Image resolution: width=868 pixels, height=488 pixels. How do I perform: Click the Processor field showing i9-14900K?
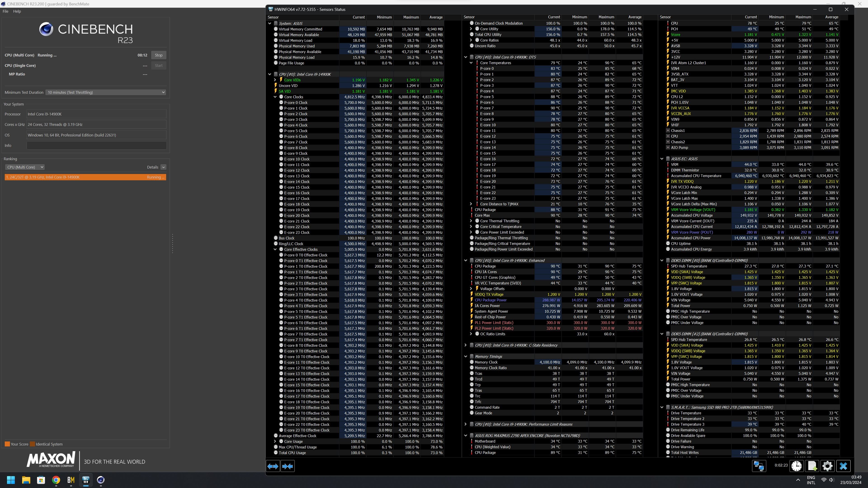[x=96, y=114]
